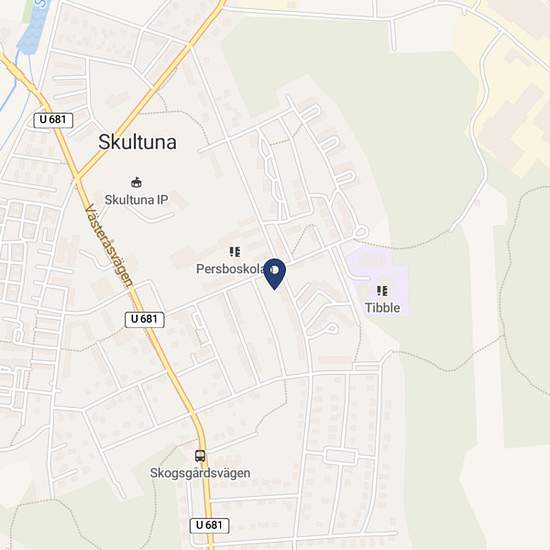Image resolution: width=550 pixels, height=550 pixels.
Task: Click the blue river water area
Action: tap(34, 26)
